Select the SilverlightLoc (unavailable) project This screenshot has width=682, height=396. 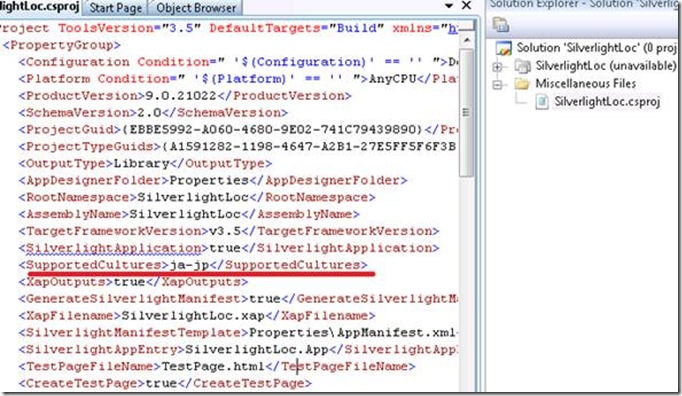[605, 66]
